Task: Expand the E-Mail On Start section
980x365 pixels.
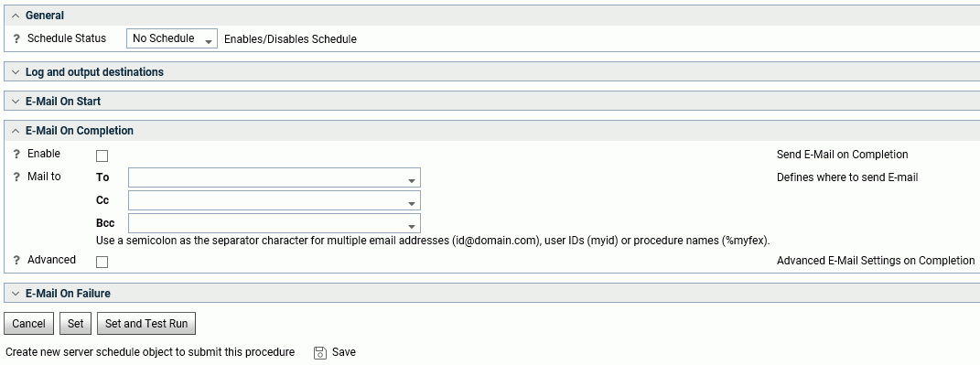Action: point(16,102)
